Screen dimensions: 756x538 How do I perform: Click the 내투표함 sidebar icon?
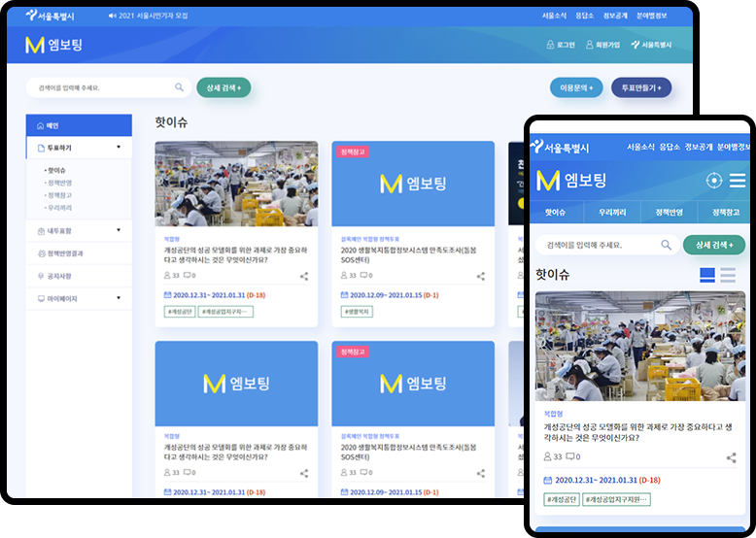tap(41, 231)
